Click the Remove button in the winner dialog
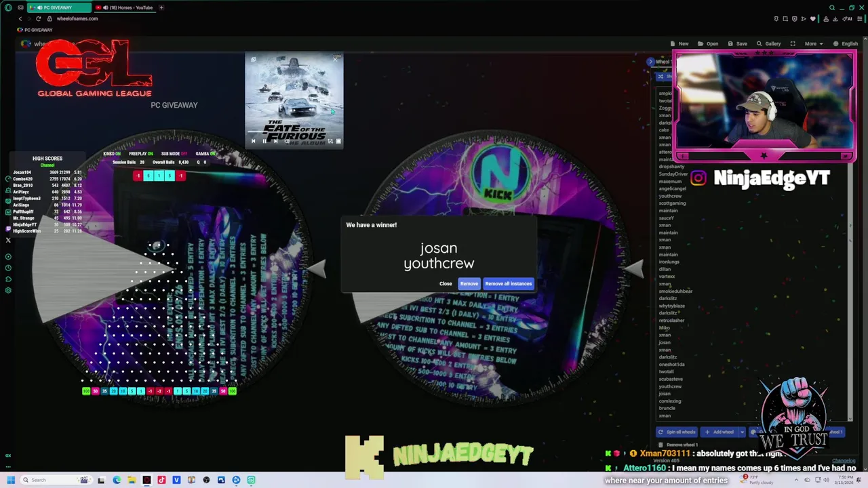Screen dimensions: 868x488 tap(469, 284)
